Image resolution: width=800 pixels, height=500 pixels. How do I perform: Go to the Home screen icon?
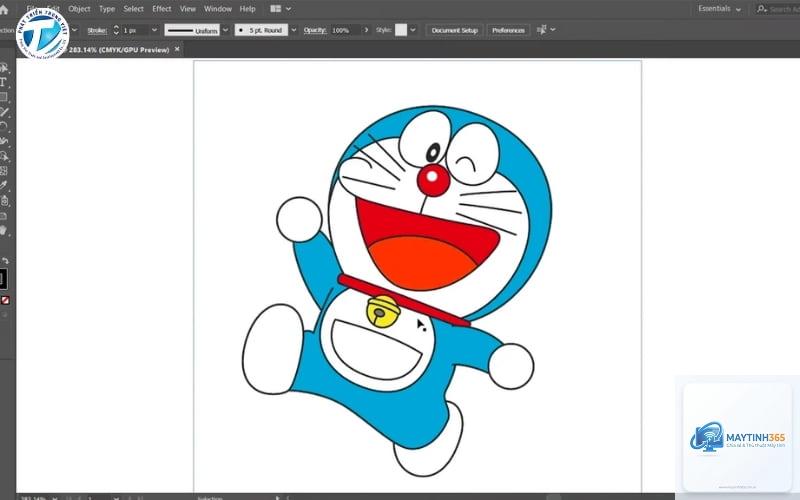4,9
